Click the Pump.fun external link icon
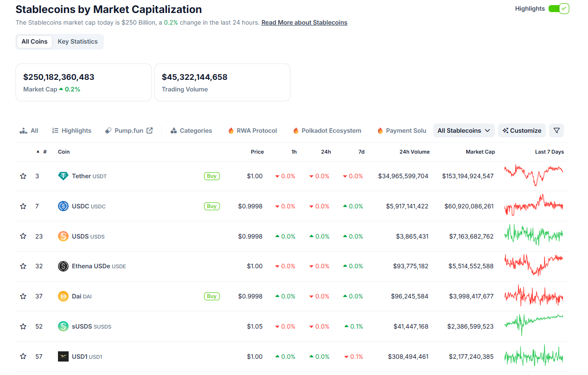This screenshot has width=588, height=375. tap(150, 130)
